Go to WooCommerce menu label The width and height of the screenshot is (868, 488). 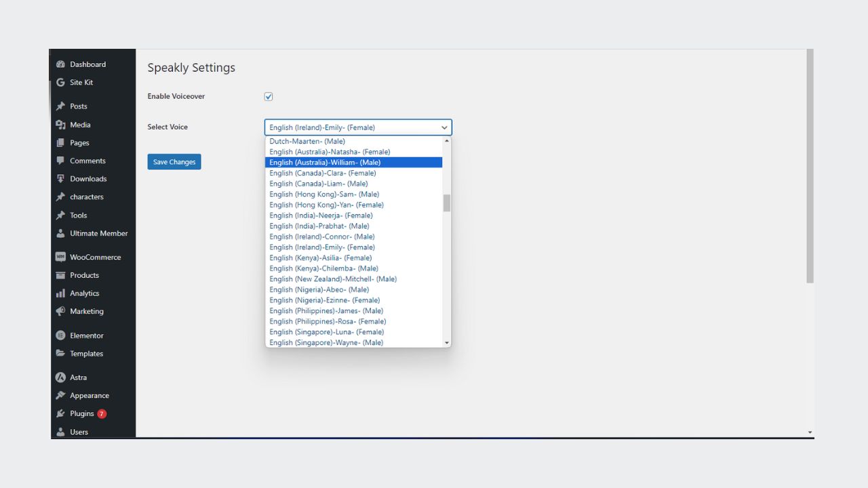point(96,258)
